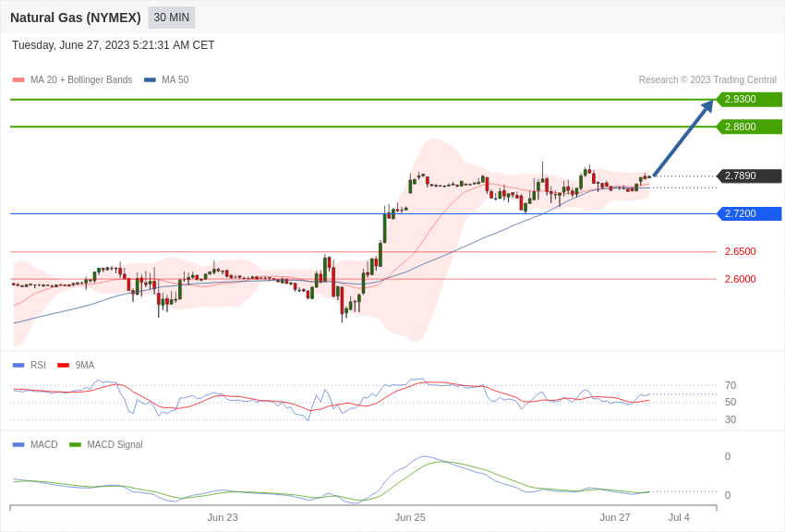785x532 pixels.
Task: Click the Jun 23 date axis label
Action: (223, 517)
